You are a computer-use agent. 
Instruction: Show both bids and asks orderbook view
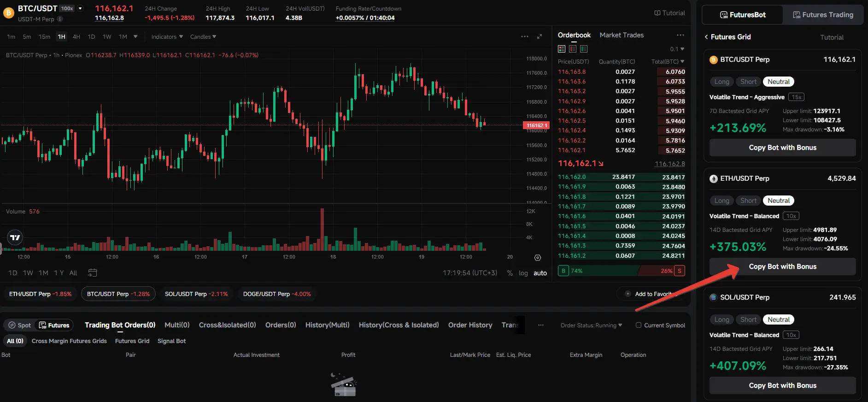[x=562, y=49]
